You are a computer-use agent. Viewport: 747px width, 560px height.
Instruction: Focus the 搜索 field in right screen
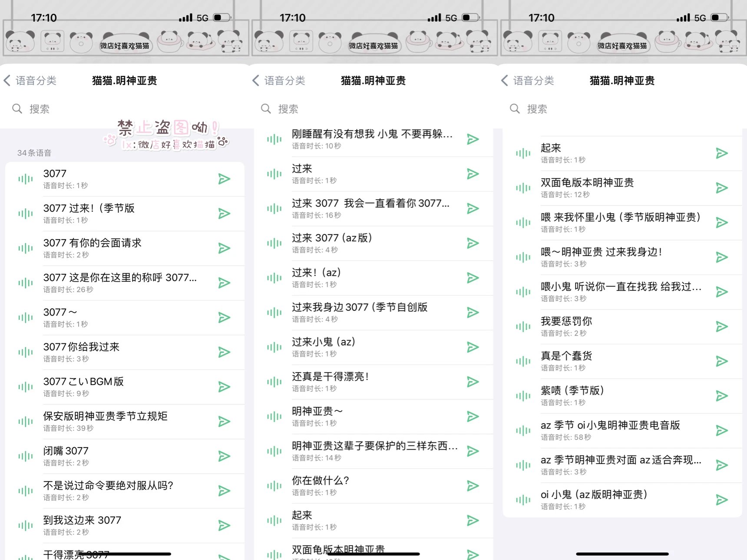click(622, 109)
